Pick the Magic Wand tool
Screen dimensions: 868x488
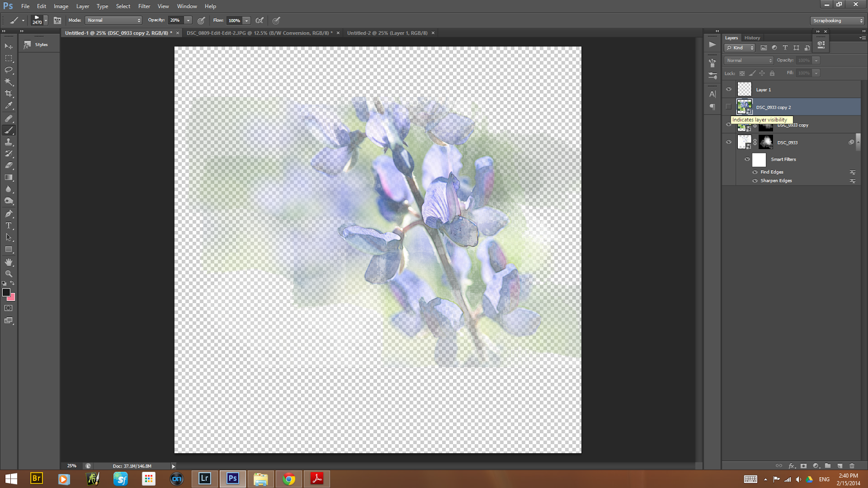pos(9,82)
